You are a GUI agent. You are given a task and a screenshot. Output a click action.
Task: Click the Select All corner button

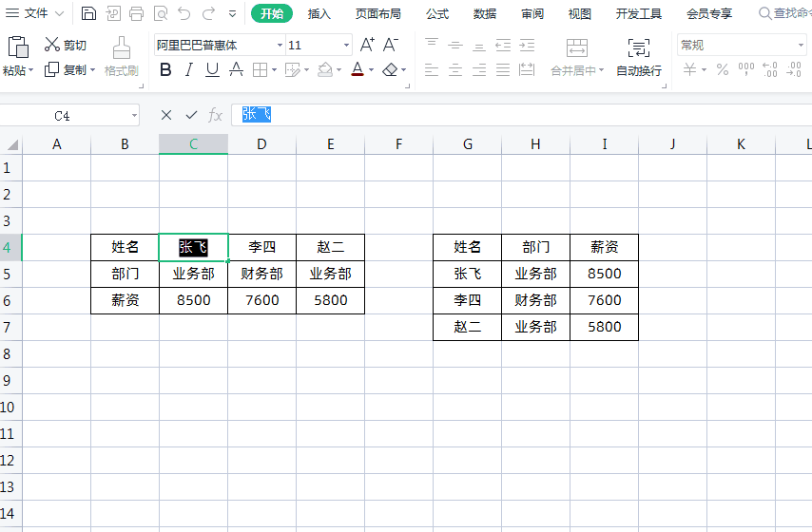(12, 144)
